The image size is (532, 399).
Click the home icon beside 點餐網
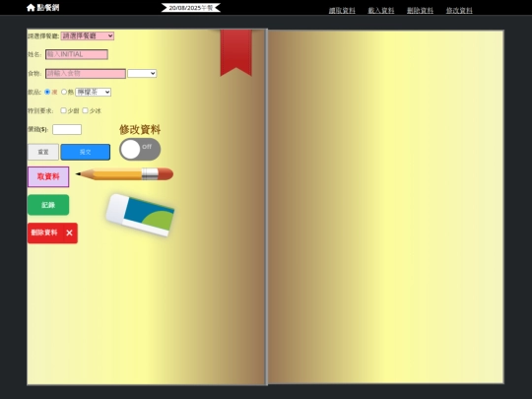[31, 8]
